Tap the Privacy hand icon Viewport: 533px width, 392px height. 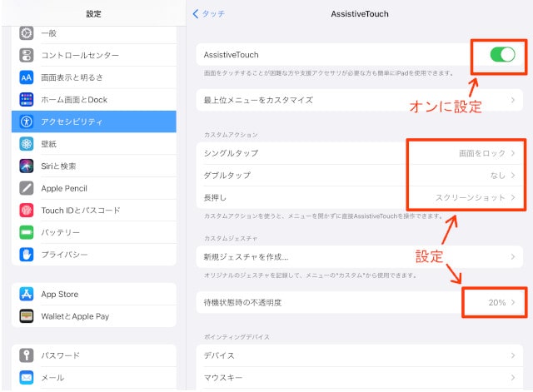point(26,255)
